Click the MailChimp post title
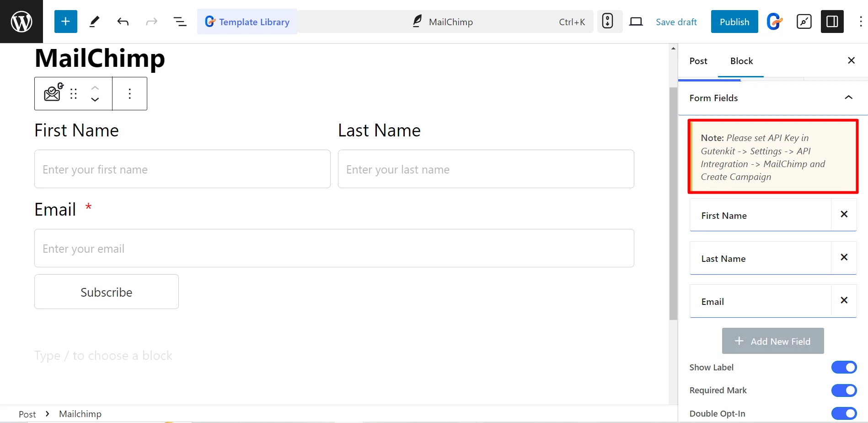868x423 pixels. (x=100, y=58)
